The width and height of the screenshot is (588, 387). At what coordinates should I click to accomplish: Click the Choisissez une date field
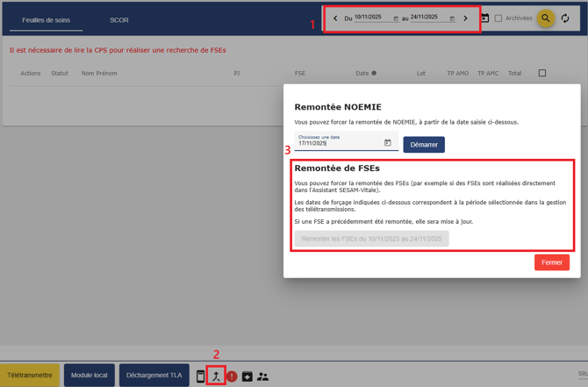346,140
